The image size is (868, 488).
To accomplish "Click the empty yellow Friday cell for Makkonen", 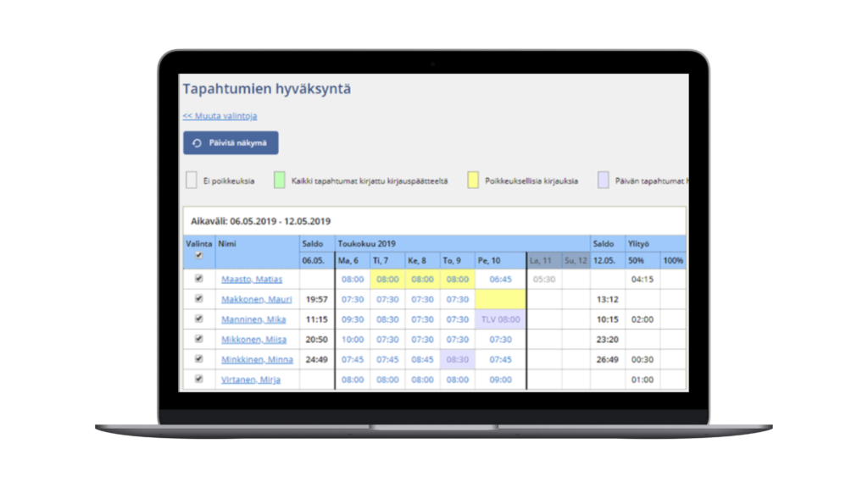I will click(500, 299).
